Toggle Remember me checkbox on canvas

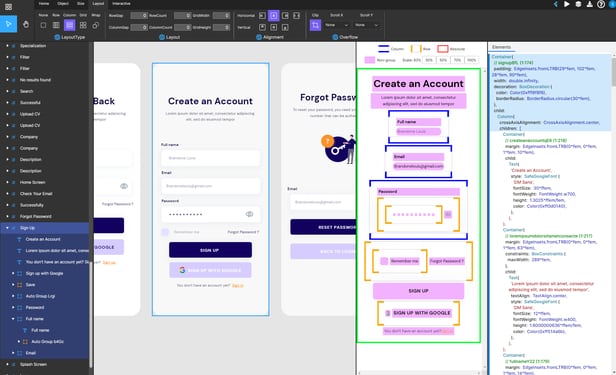tap(165, 232)
